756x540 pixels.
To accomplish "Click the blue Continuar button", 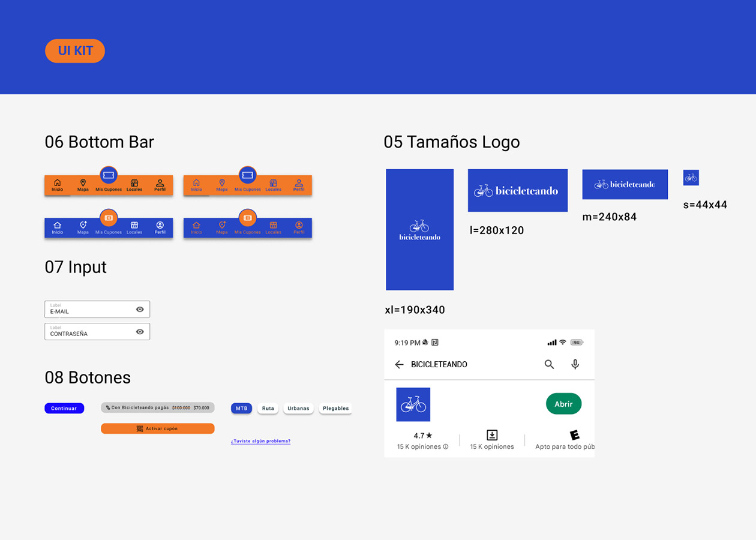I will 64,409.
